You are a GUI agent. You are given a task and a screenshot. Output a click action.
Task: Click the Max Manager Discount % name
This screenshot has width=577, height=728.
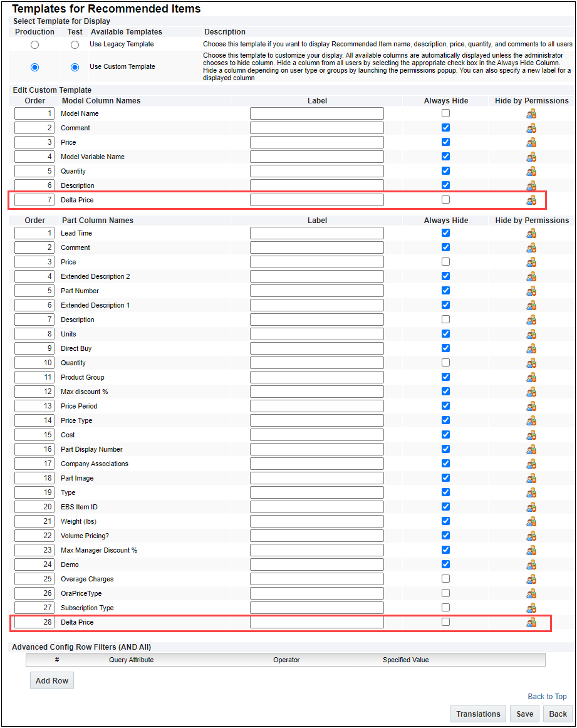point(99,550)
